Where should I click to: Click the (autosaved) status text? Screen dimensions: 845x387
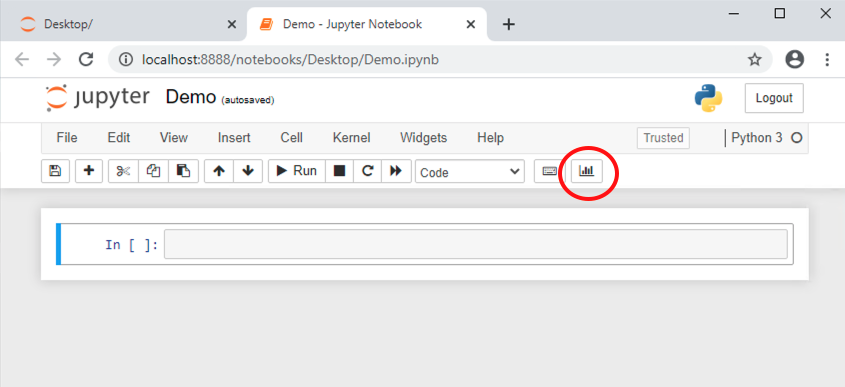pyautogui.click(x=248, y=100)
